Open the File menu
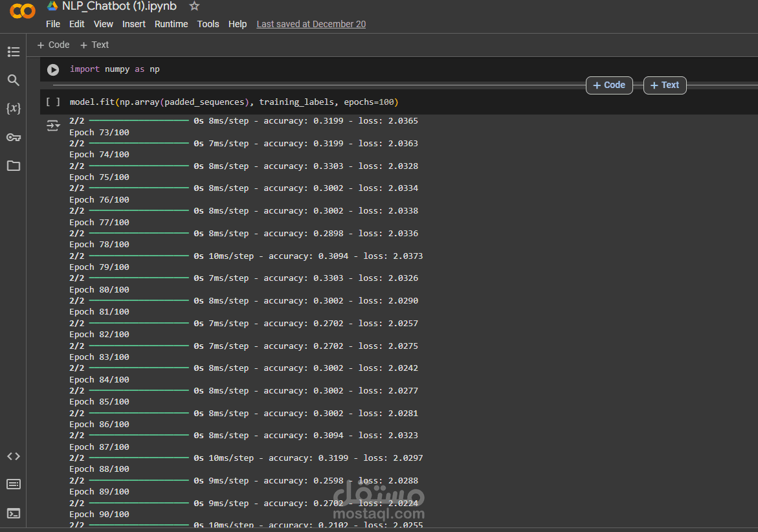758x532 pixels. [52, 24]
